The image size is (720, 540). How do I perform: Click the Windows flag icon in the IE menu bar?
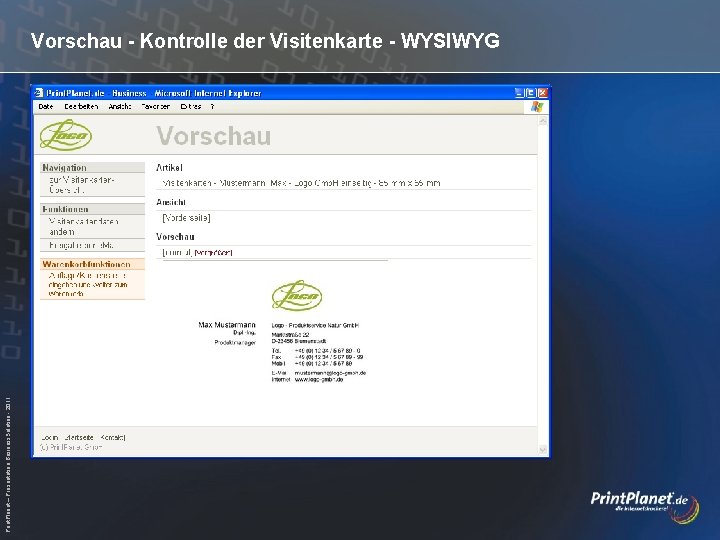(x=537, y=107)
